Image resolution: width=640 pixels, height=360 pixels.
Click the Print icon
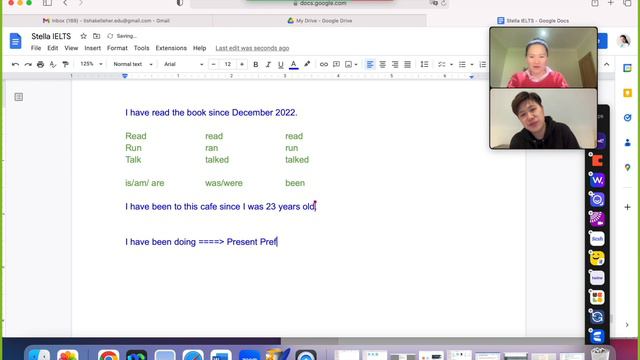tap(40, 64)
